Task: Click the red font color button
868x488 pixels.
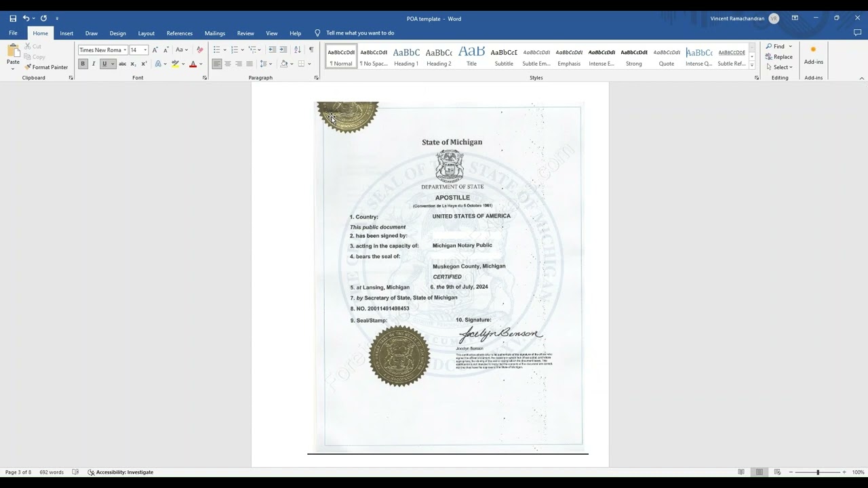Action: pyautogui.click(x=193, y=64)
